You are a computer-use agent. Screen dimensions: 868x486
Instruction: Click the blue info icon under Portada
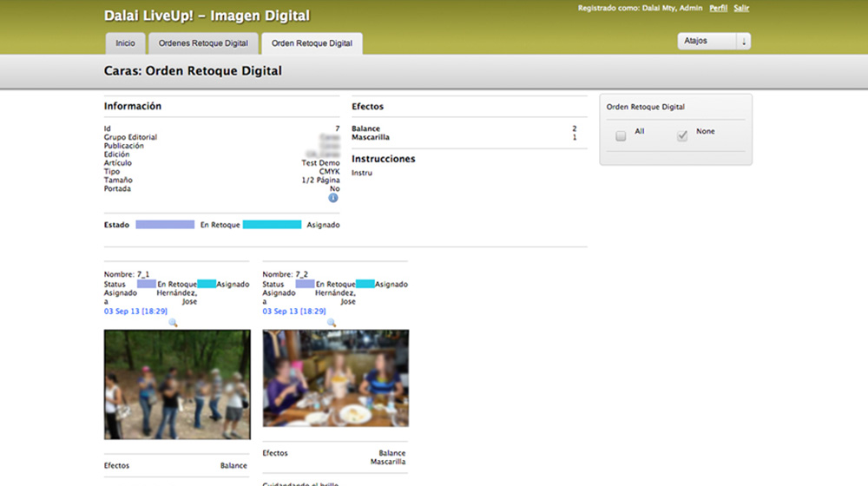[333, 198]
